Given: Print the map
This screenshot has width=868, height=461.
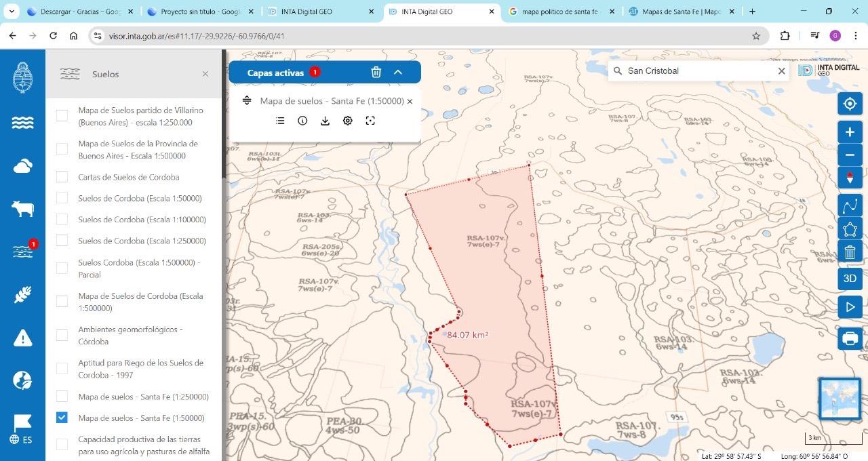Looking at the screenshot, I should (850, 338).
